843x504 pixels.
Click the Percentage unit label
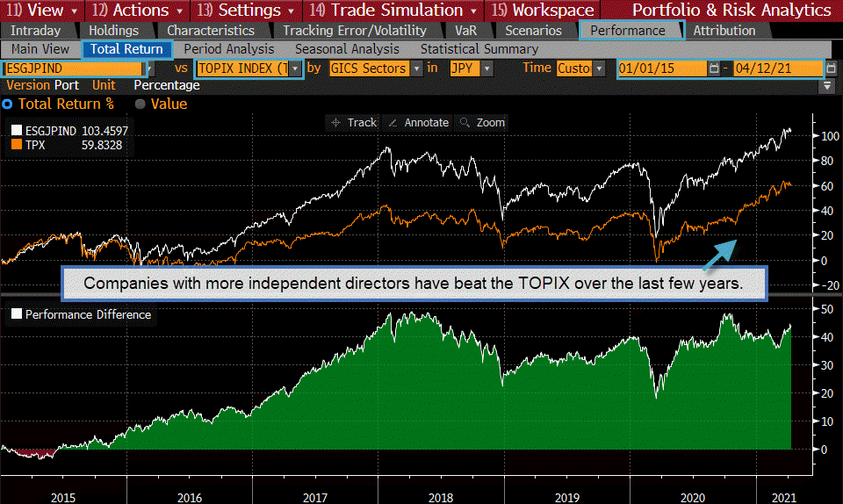pos(167,85)
